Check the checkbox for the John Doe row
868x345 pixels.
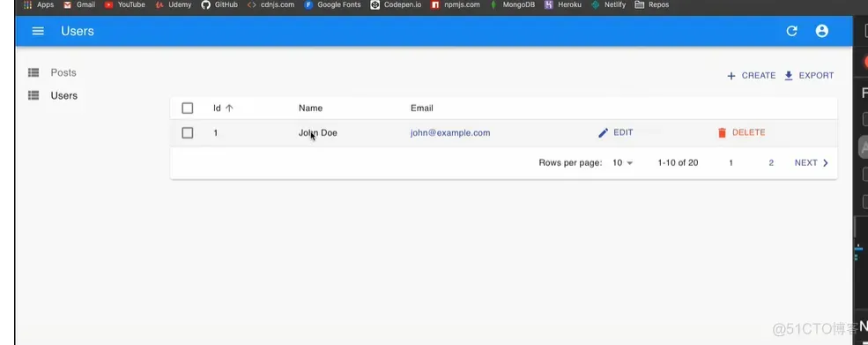click(x=188, y=132)
